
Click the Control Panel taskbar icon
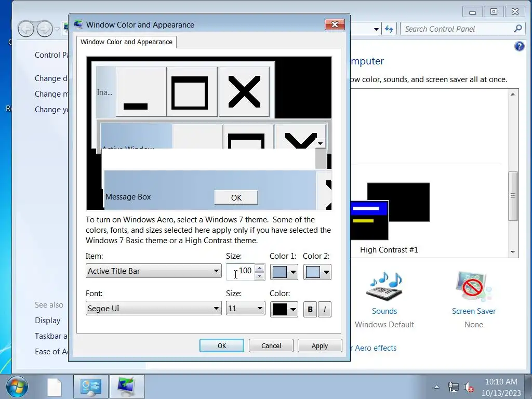click(x=90, y=387)
